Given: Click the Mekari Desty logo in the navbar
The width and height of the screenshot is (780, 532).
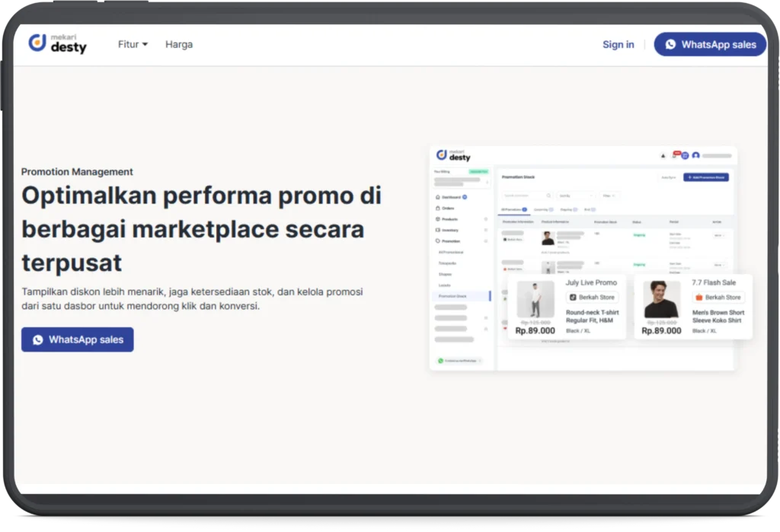Looking at the screenshot, I should (x=58, y=44).
